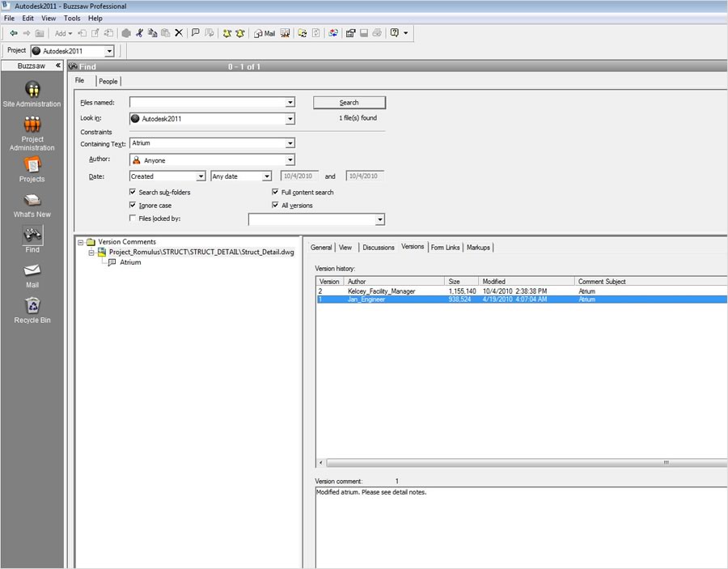Screen dimensions: 728x569
Task: Toggle the Full content search checkbox
Action: pyautogui.click(x=275, y=192)
